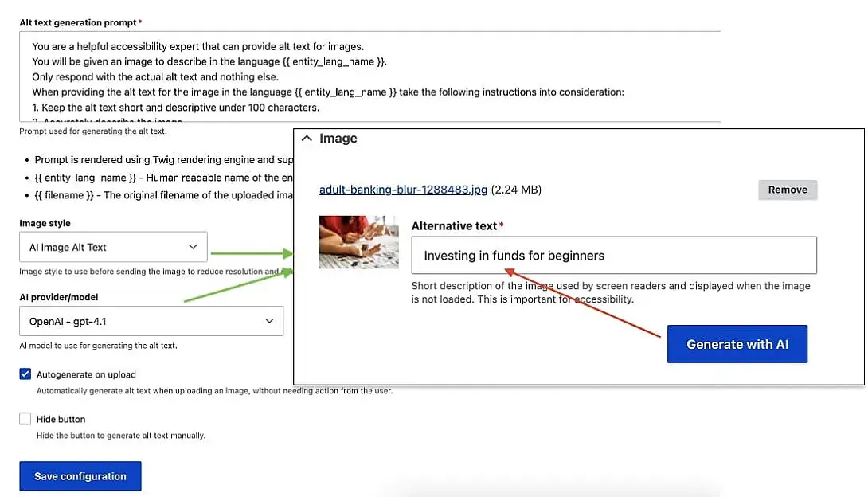Uncheck Autogenerate on upload checkbox

(25, 374)
